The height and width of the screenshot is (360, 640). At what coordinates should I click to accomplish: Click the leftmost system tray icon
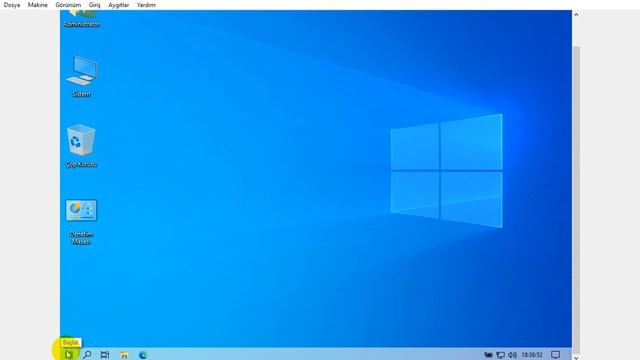tap(488, 355)
